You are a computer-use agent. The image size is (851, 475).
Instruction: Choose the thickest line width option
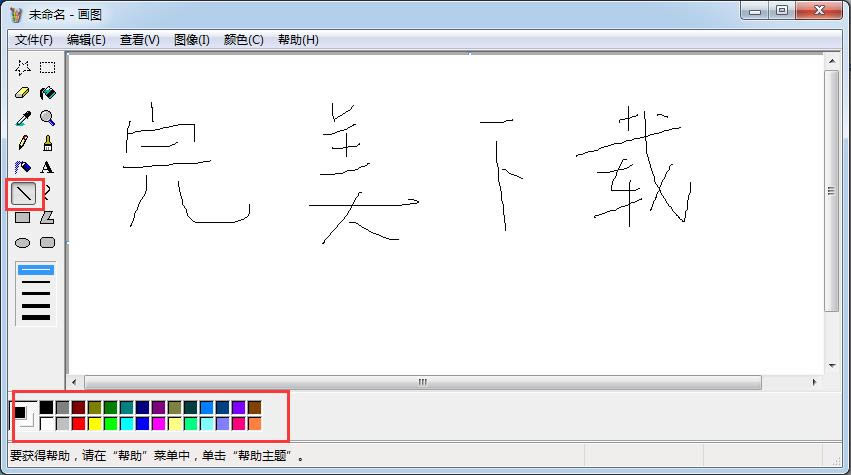click(x=36, y=318)
